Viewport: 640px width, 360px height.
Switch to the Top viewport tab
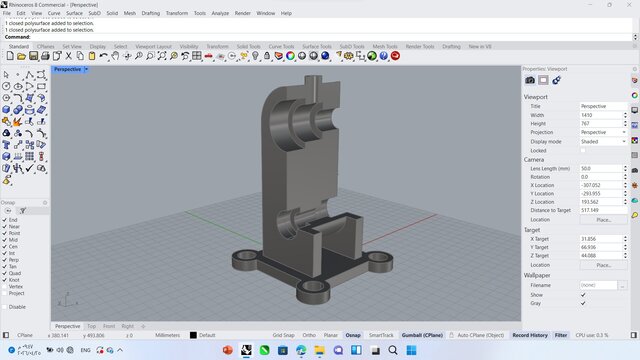pos(91,326)
